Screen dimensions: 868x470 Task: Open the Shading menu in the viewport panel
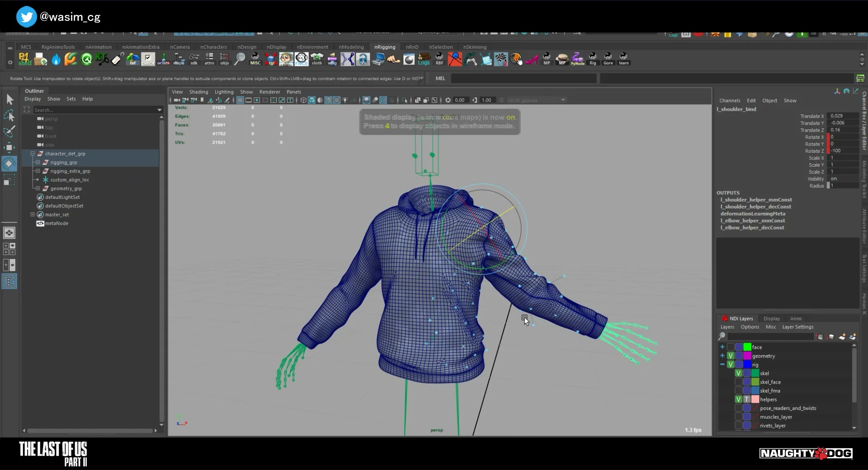tap(199, 92)
